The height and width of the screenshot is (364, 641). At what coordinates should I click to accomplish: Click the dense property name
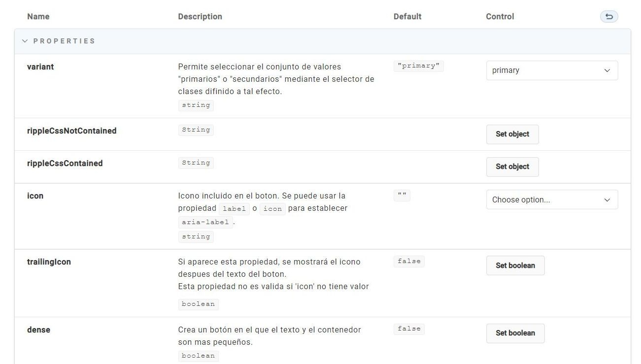click(x=38, y=330)
